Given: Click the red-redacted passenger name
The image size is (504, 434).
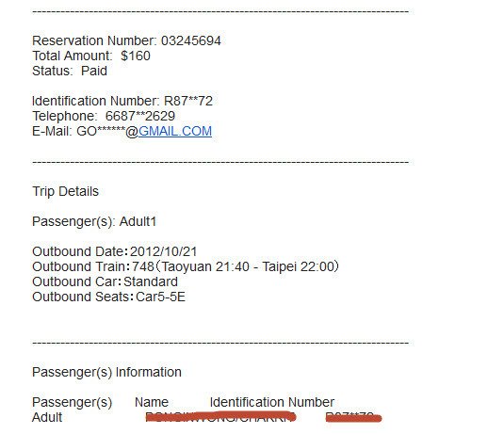Looking at the screenshot, I should coord(220,417).
